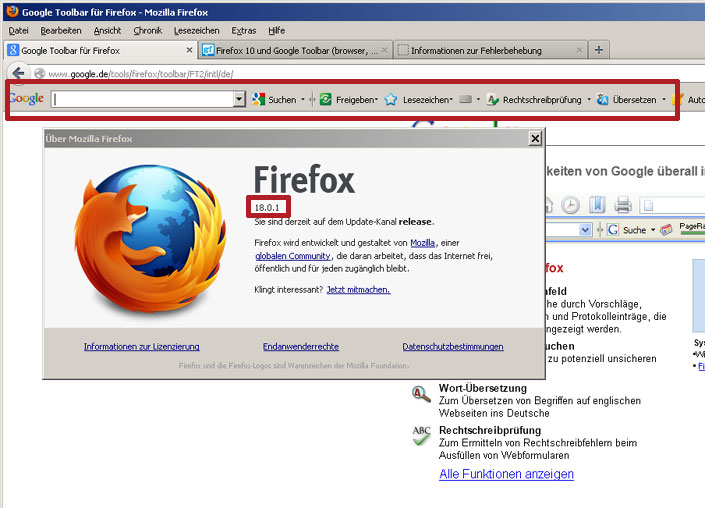705x508 pixels.
Task: Click the Über Mozilla Firefox dialog title
Action: 89,139
